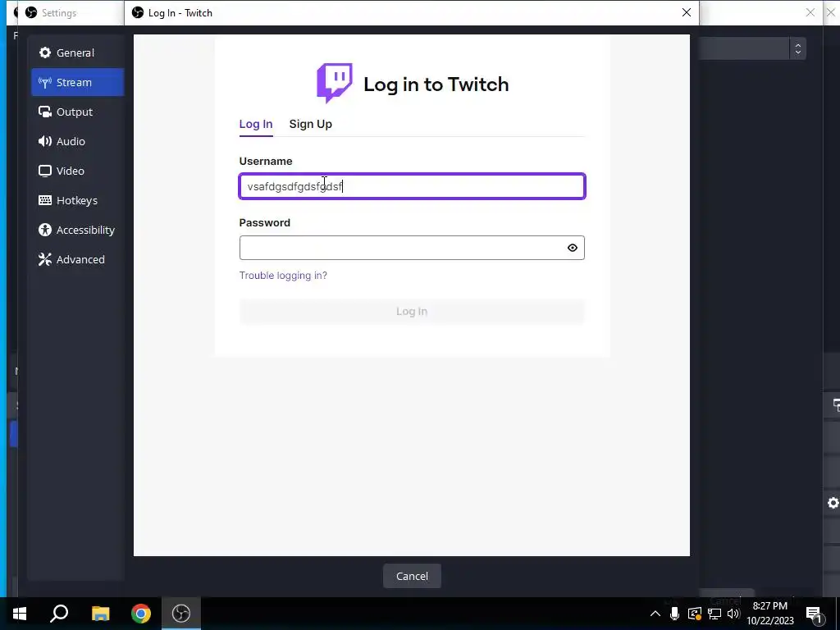The height and width of the screenshot is (630, 840).
Task: Open network tray icon
Action: click(x=714, y=614)
